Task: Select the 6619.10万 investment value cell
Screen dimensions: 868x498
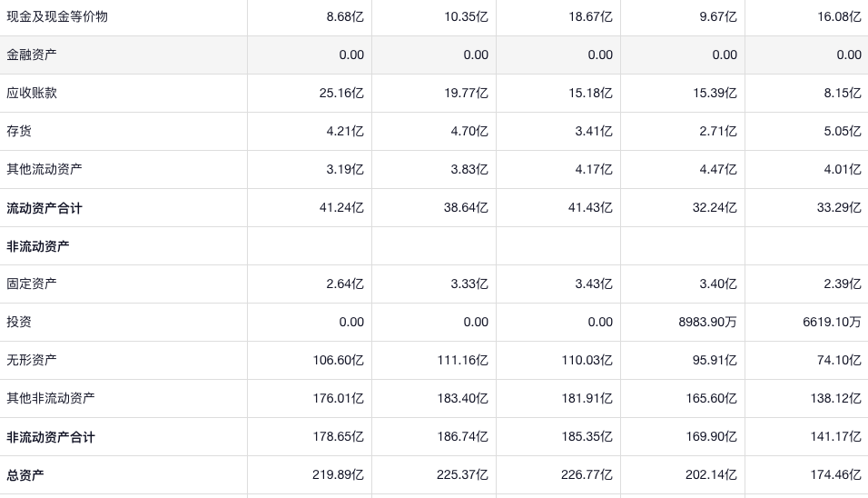Action: [x=832, y=322]
